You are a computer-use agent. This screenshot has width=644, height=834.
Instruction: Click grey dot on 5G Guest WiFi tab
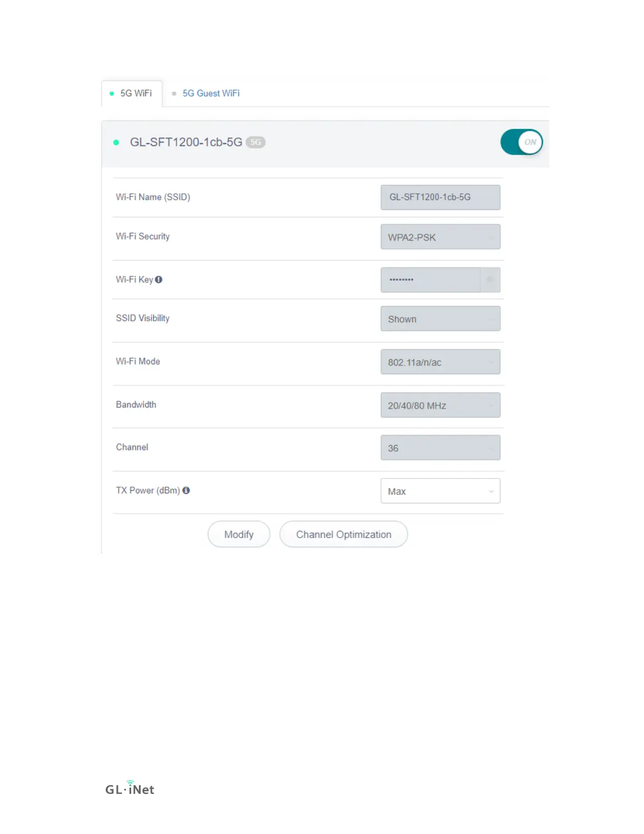coord(174,94)
